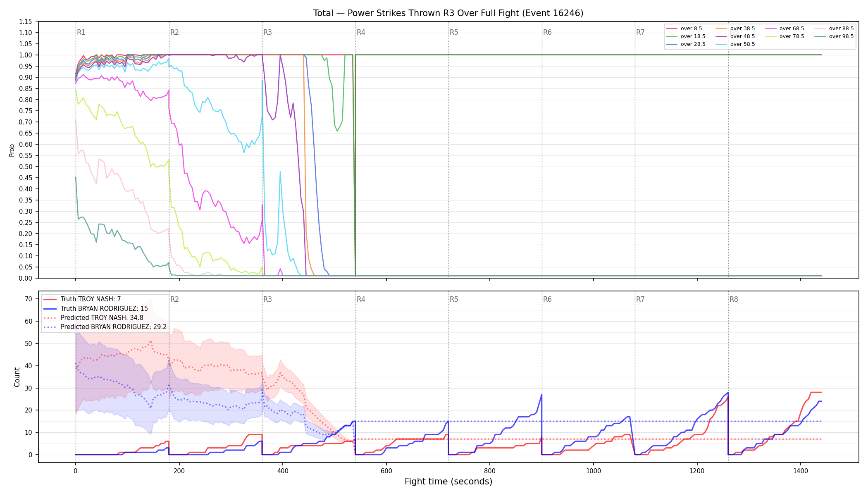Click the R7 round label in probability chart
Image resolution: width=868 pixels, height=496 pixels.
[x=640, y=32]
